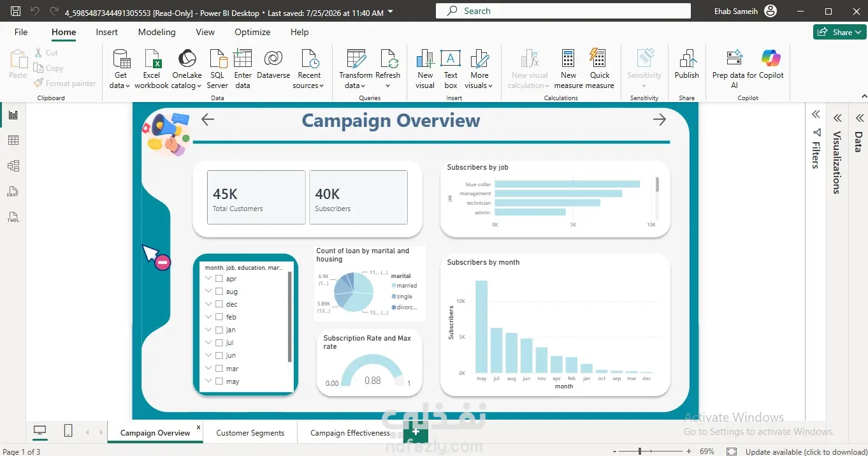
Task: Open the Recent sources dropdown
Action: pyautogui.click(x=309, y=69)
